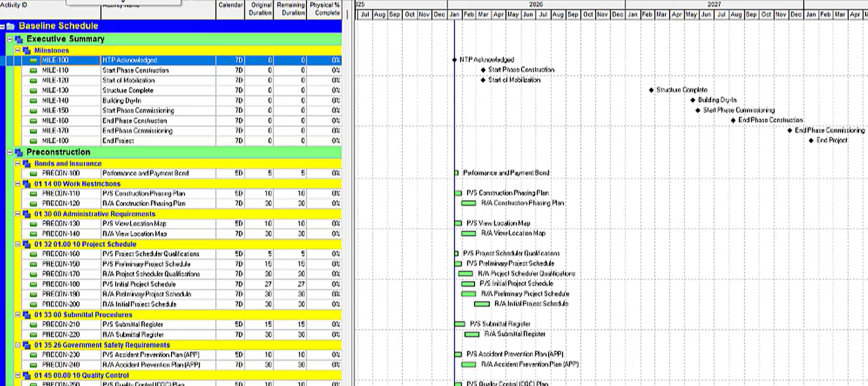Click the green activity icon for PRECON-180

[33, 285]
